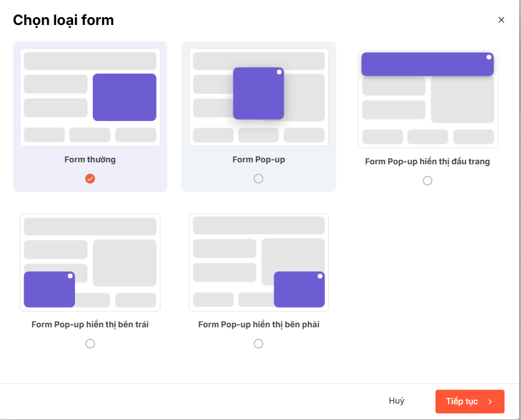Select the Form thường radio button

90,179
